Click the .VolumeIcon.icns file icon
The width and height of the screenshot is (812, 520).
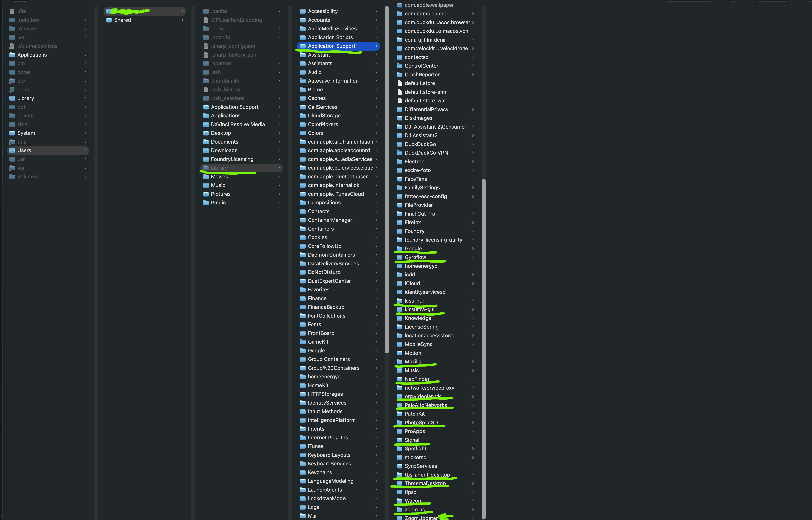pos(12,46)
